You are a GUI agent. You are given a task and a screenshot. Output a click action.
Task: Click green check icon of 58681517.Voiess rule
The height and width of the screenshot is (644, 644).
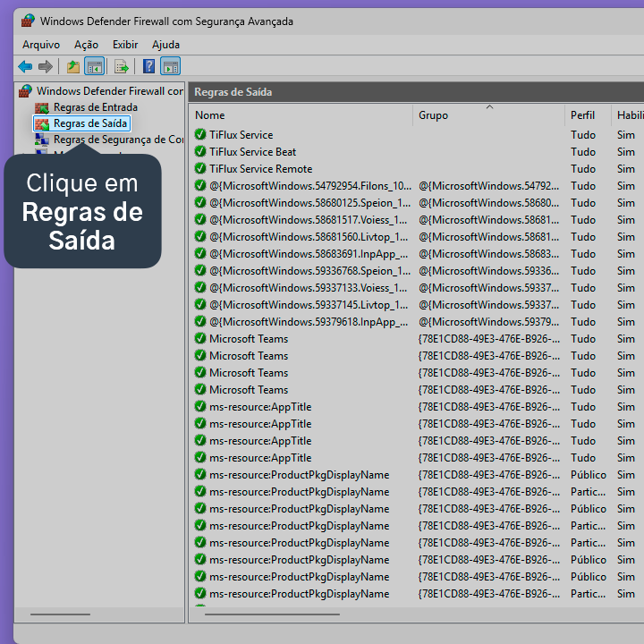200,220
